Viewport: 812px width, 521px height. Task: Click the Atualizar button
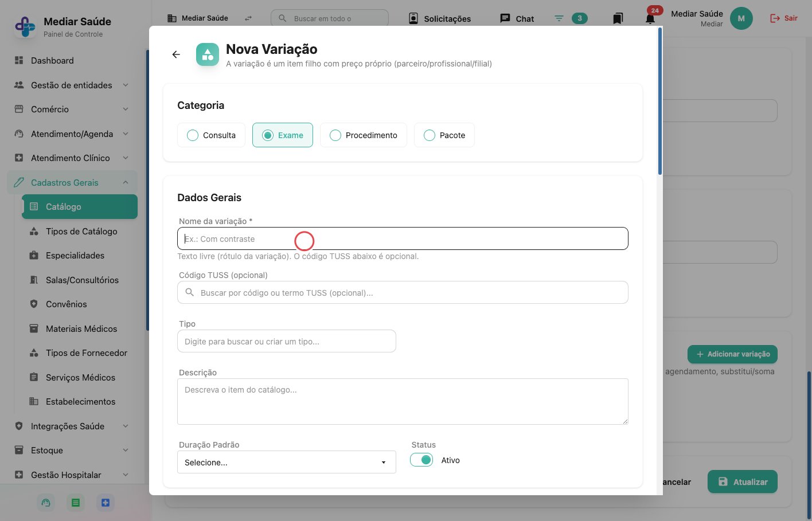point(743,482)
